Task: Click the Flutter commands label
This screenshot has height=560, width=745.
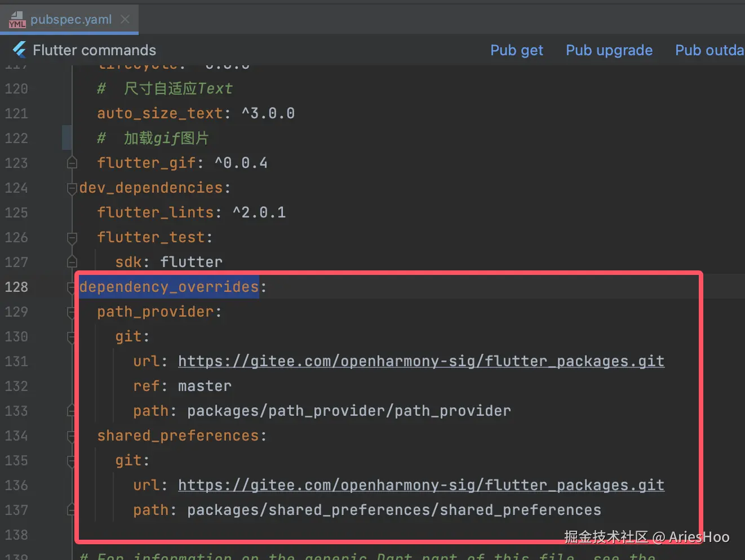Action: coord(94,50)
